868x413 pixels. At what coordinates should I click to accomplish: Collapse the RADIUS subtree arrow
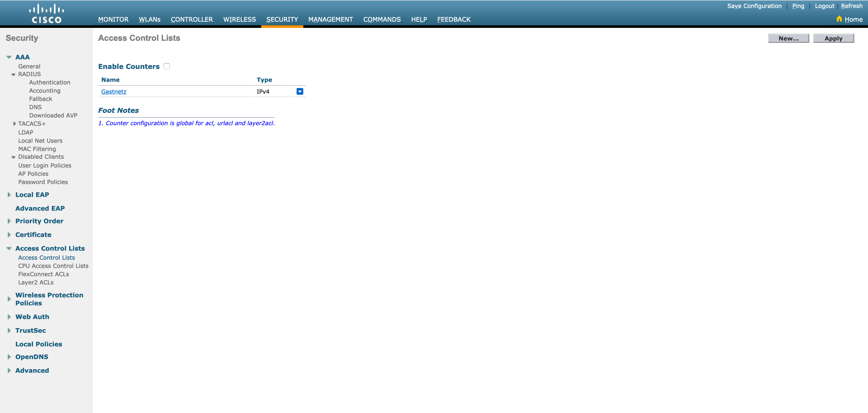13,74
